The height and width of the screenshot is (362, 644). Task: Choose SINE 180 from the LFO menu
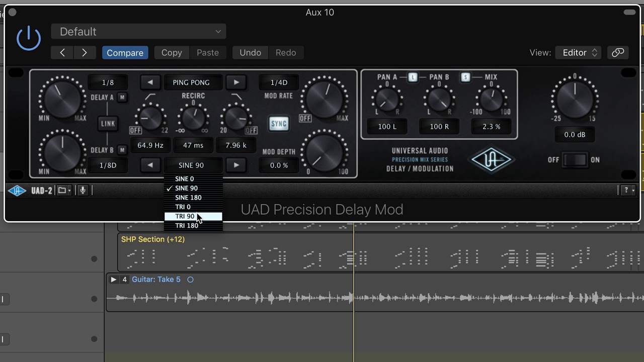pos(193,198)
